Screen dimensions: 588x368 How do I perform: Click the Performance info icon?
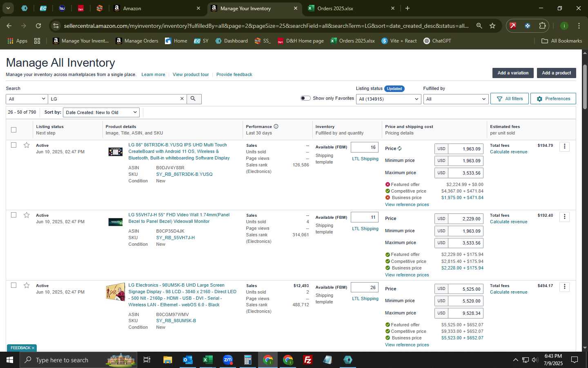(x=276, y=126)
